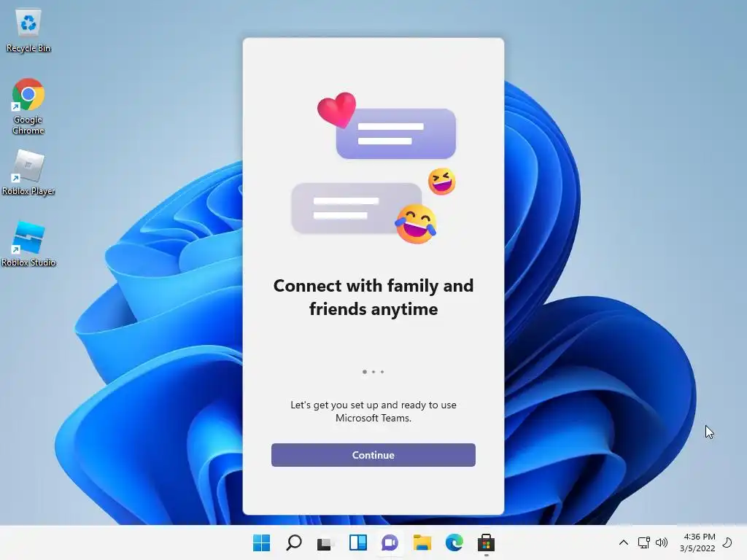Show hidden system tray icons
747x560 pixels.
point(623,542)
